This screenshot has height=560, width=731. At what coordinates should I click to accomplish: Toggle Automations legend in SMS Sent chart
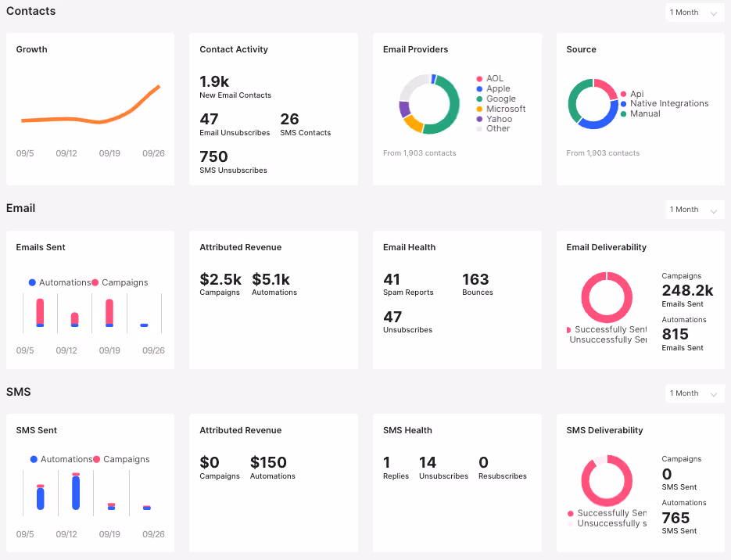point(61,459)
